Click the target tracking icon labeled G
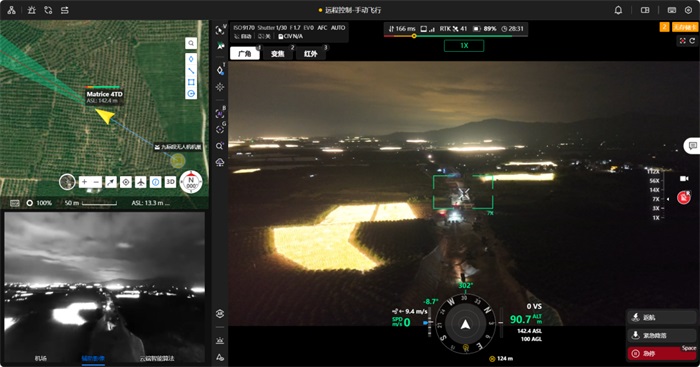This screenshot has height=367, width=700. point(220,129)
